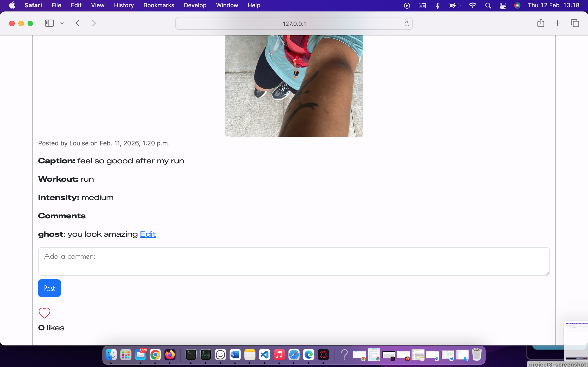This screenshot has height=367, width=588.
Task: Open the Develop menu
Action: 195,5
